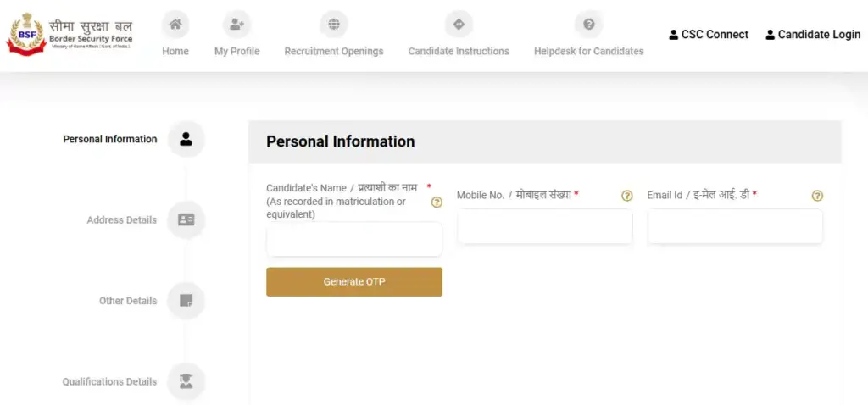Image resolution: width=868 pixels, height=405 pixels.
Task: Click the BSF logo emblem
Action: point(25,35)
